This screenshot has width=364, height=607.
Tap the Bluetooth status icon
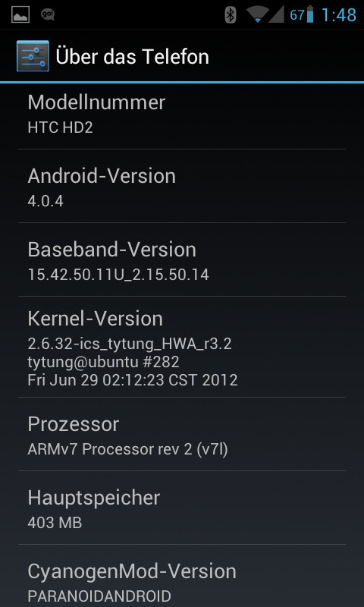click(231, 15)
